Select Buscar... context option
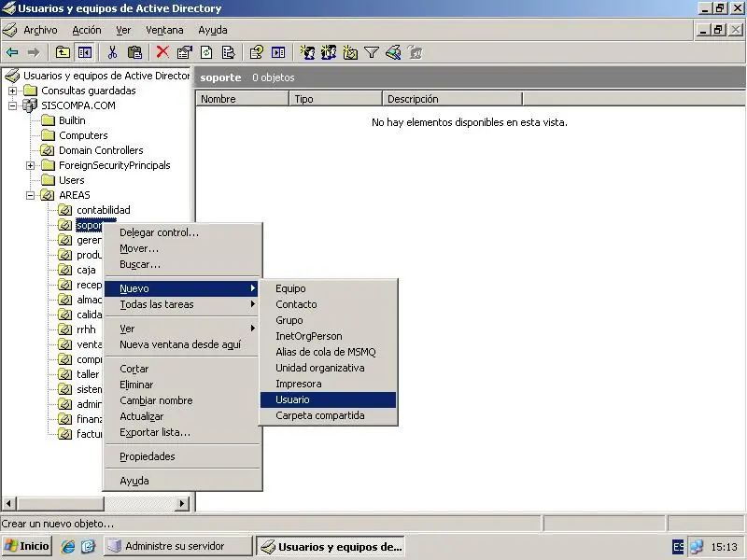 click(x=182, y=264)
